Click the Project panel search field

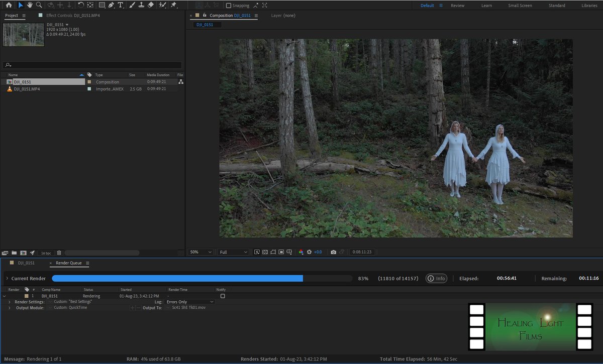click(92, 65)
